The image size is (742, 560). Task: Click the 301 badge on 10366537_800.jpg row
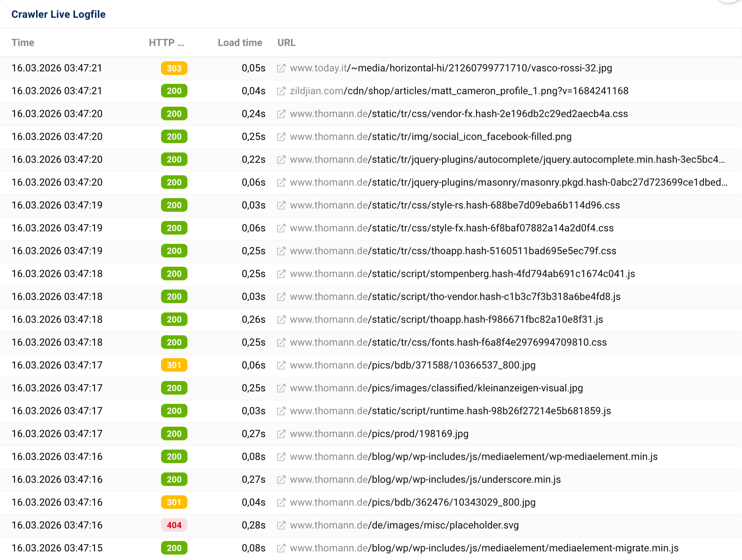pyautogui.click(x=174, y=365)
